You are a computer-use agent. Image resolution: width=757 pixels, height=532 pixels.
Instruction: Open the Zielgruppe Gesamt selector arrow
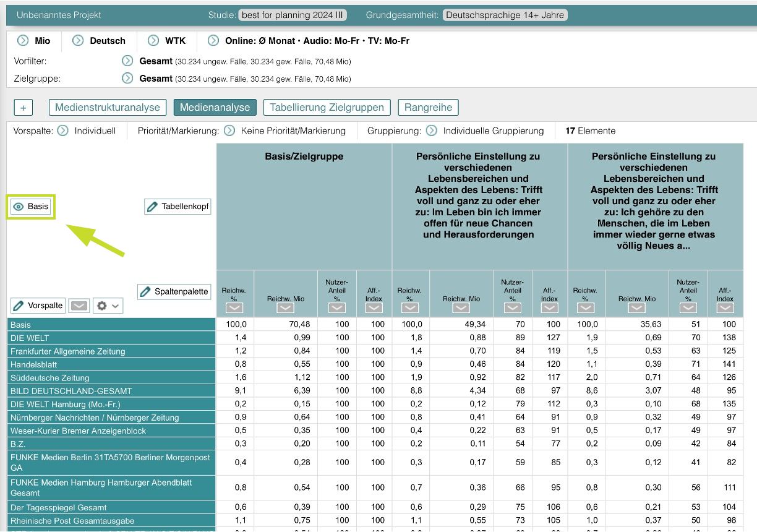127,79
